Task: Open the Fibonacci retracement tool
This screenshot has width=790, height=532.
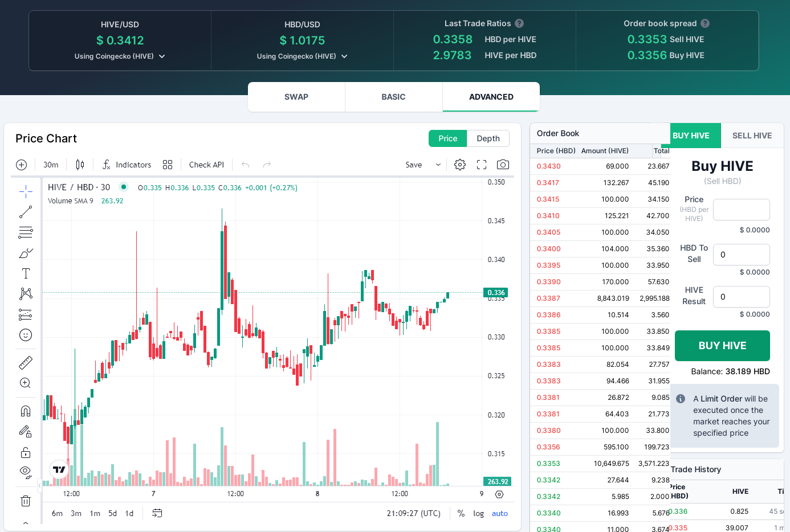Action: (x=26, y=232)
